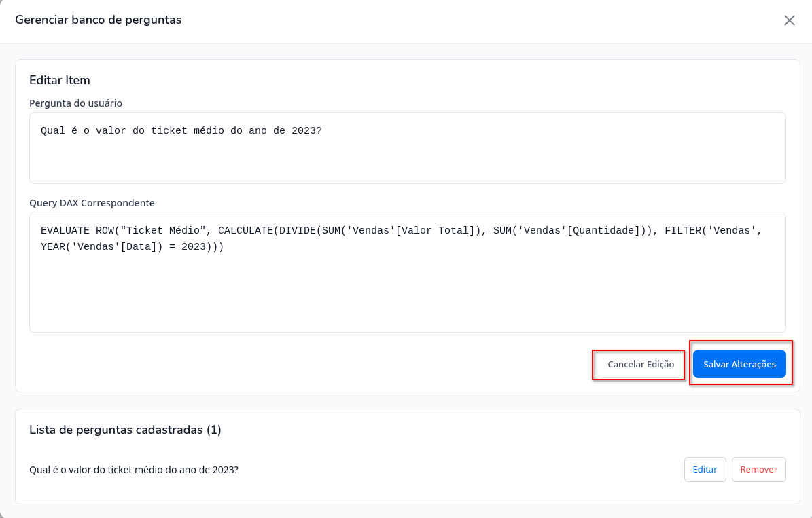Click the Pergunta do usuário label
Image resolution: width=812 pixels, height=518 pixels.
tap(75, 103)
